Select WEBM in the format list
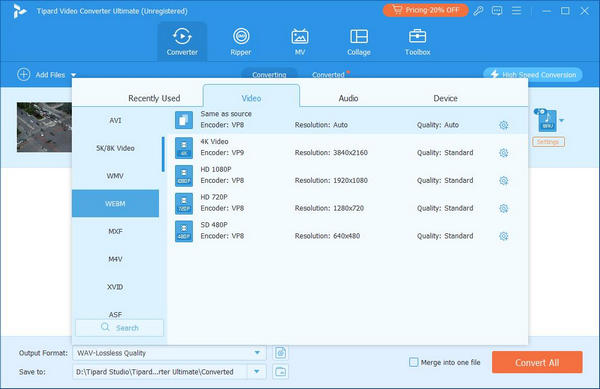This screenshot has width=600, height=389. pos(115,203)
